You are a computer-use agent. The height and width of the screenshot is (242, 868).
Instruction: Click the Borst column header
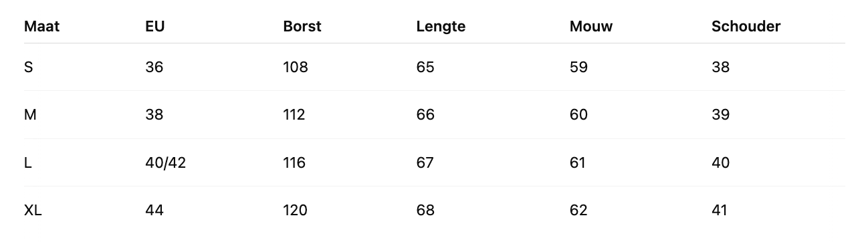[x=302, y=27]
